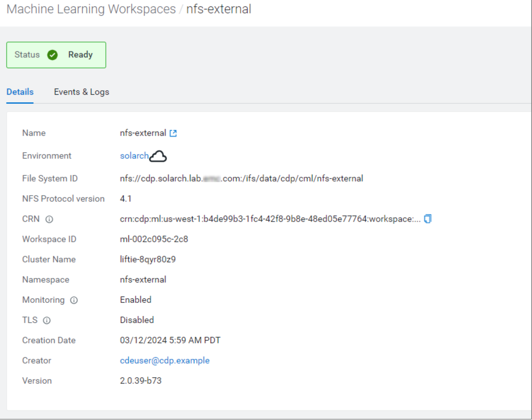This screenshot has width=532, height=420.
Task: Click the truncated CRN value text
Action: 270,219
